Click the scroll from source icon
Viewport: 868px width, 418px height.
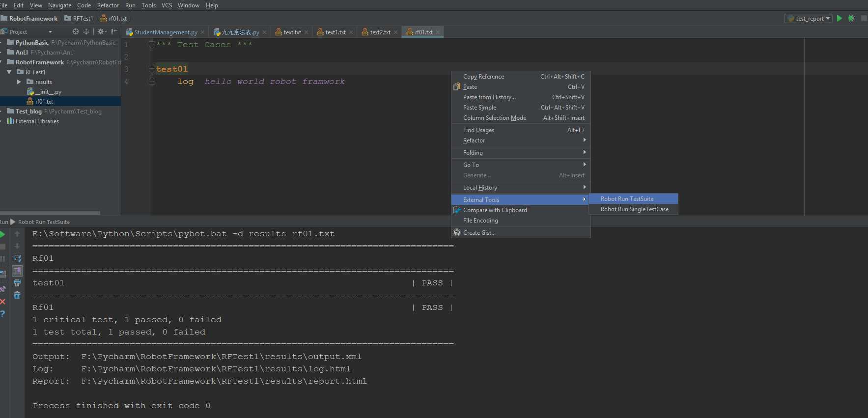[x=76, y=31]
